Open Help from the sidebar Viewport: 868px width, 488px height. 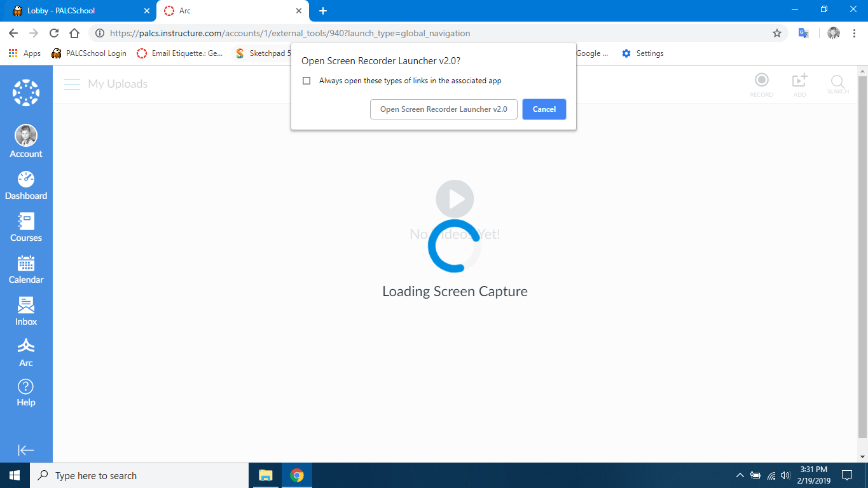26,393
